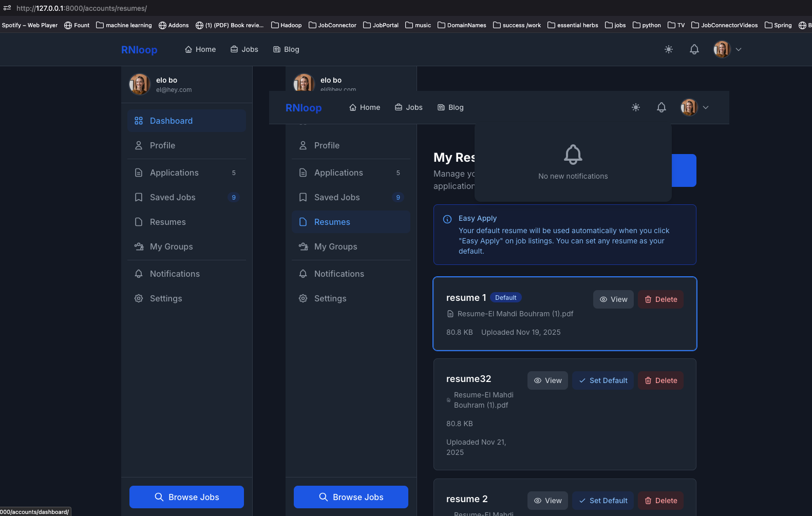This screenshot has width=812, height=516.
Task: Open machine learning bookmarks folder
Action: point(124,25)
